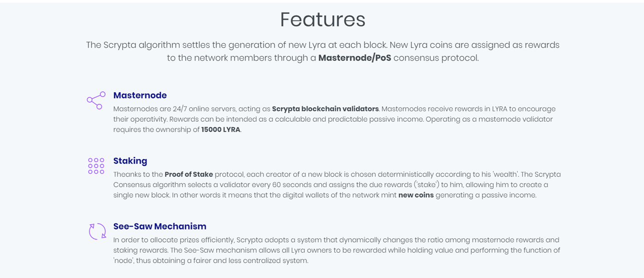Click the Masternode share-nodes icon

click(x=96, y=100)
